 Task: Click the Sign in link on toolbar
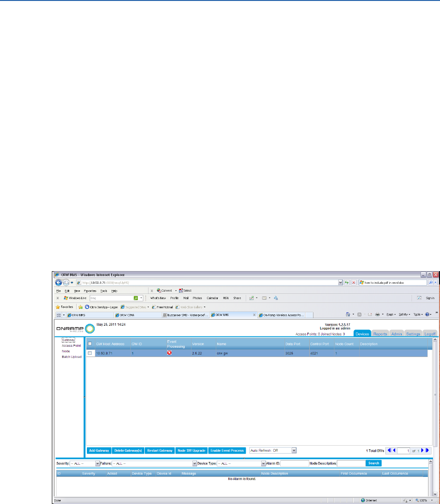tap(430, 298)
